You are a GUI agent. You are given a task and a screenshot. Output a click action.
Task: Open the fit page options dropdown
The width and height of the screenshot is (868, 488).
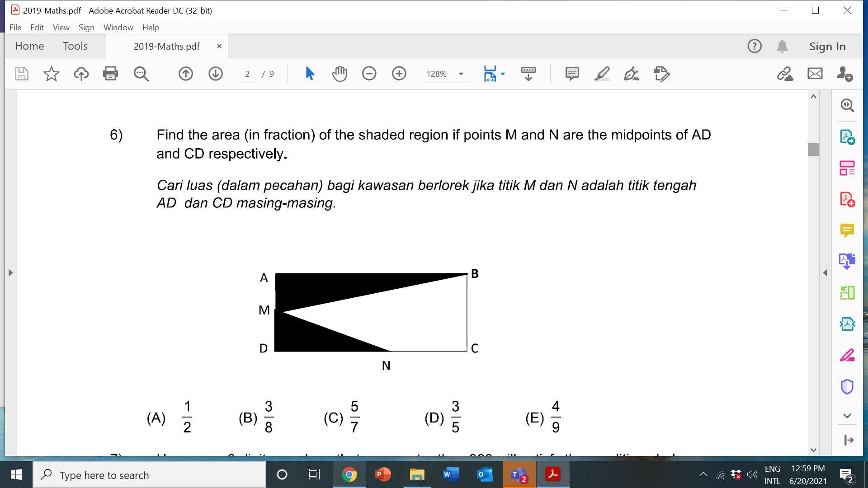pyautogui.click(x=503, y=74)
